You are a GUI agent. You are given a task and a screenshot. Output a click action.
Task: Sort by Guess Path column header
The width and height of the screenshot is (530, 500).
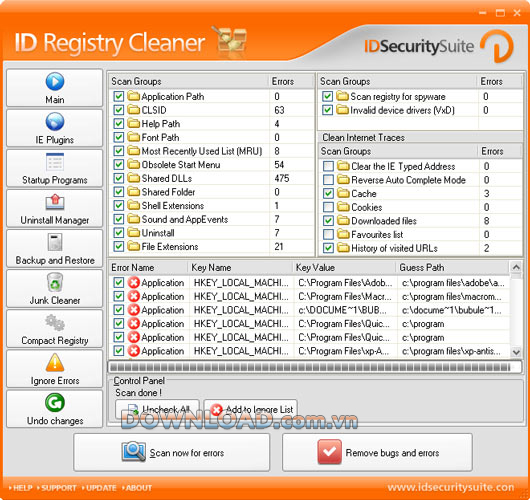[x=453, y=267]
